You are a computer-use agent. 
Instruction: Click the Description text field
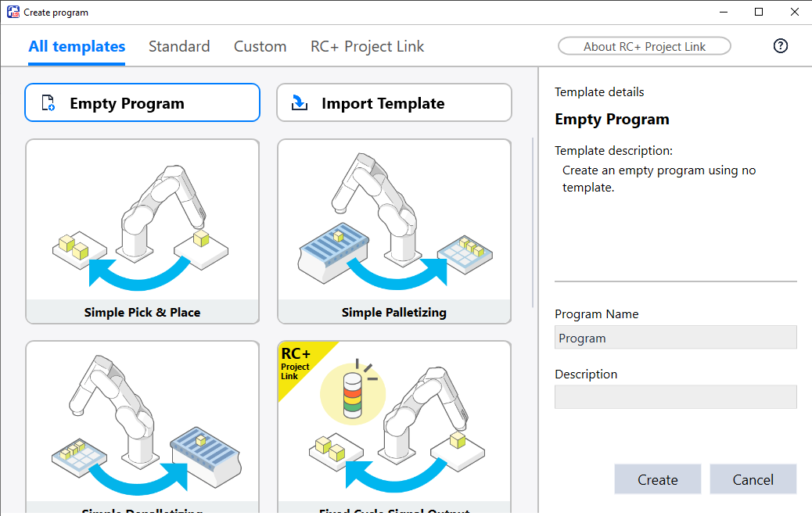point(675,397)
